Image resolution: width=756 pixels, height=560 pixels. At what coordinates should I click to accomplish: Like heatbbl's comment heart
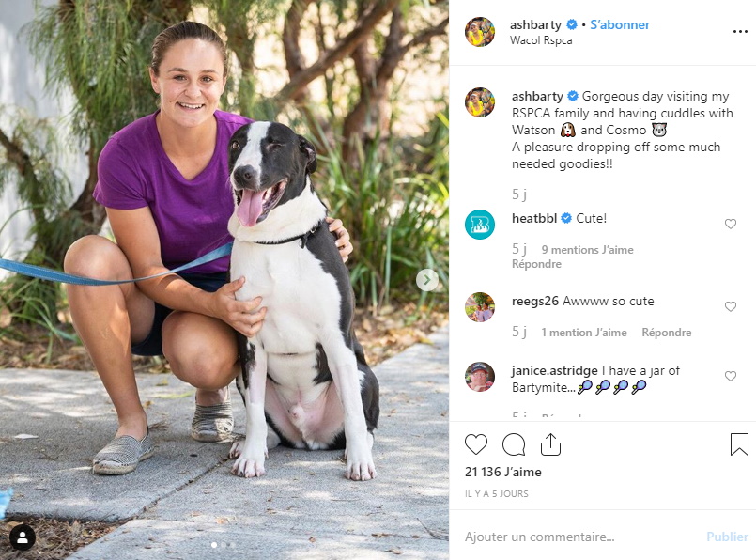[731, 224]
